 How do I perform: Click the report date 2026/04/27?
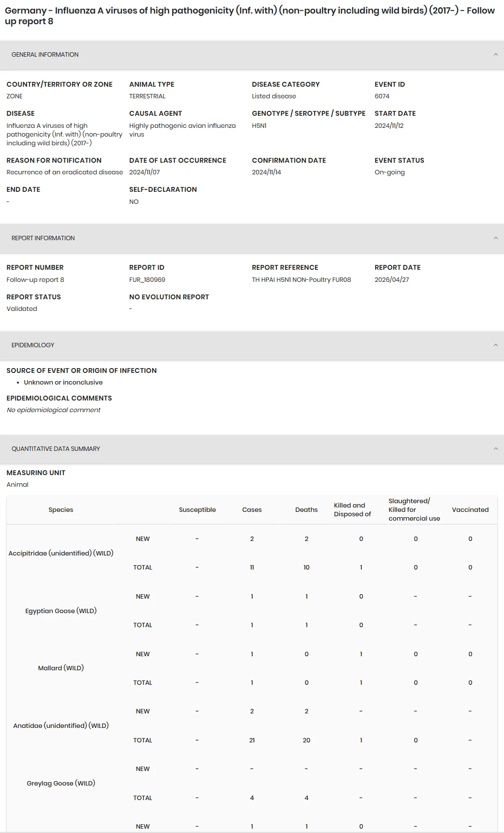pos(392,280)
